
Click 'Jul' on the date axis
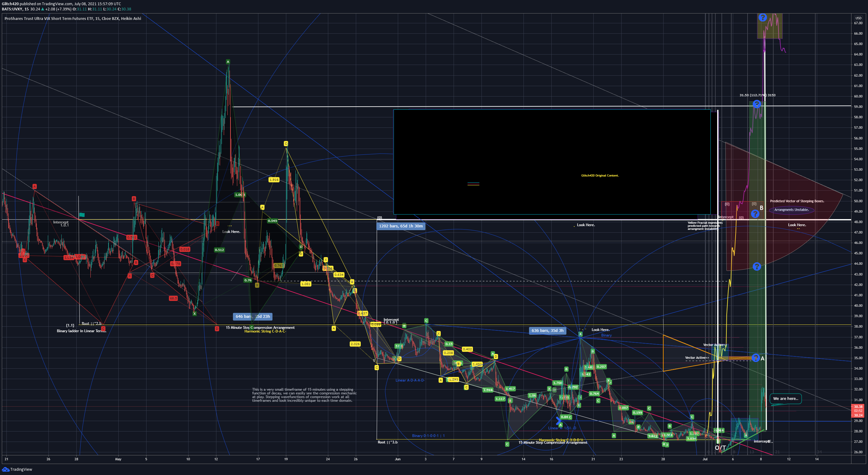(705, 459)
